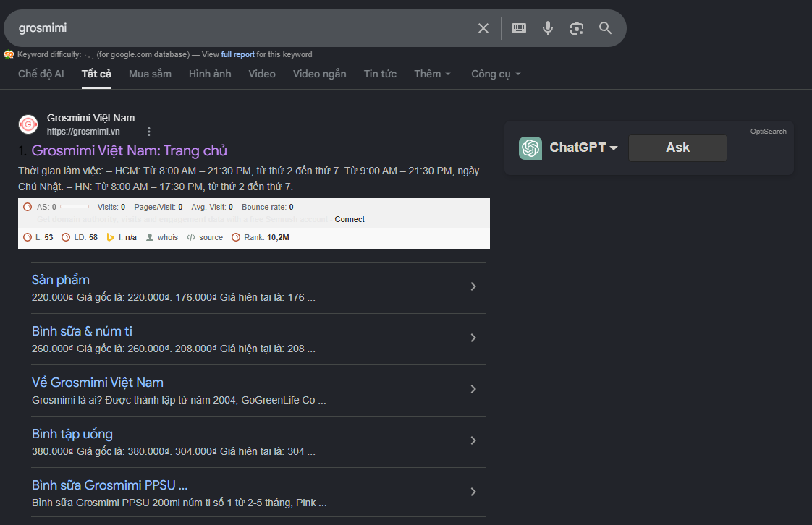This screenshot has height=525, width=812.
Task: Click the OptiSearch label
Action: (x=768, y=132)
